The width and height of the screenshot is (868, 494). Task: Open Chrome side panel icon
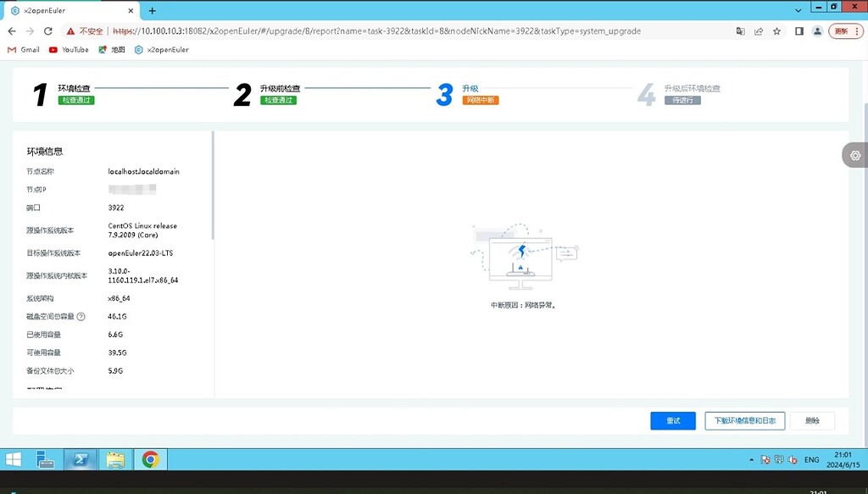(798, 31)
